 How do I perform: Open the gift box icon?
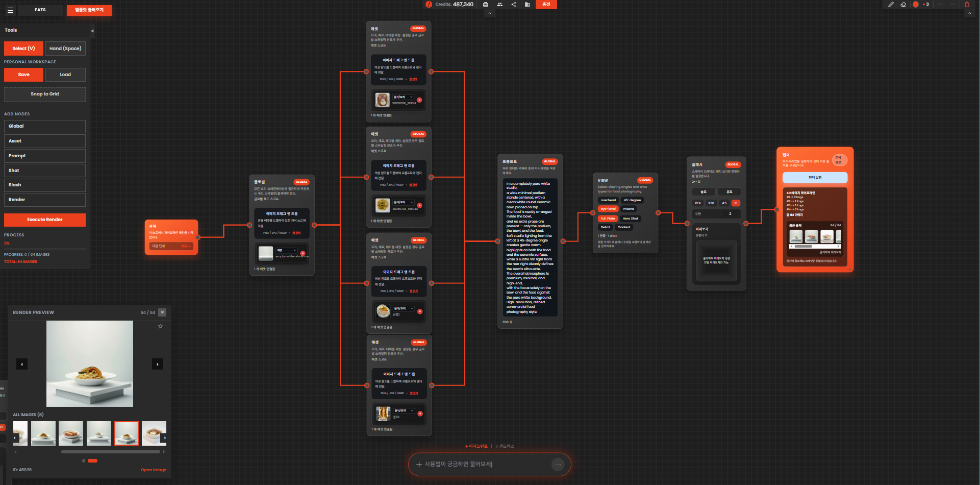(x=486, y=4)
